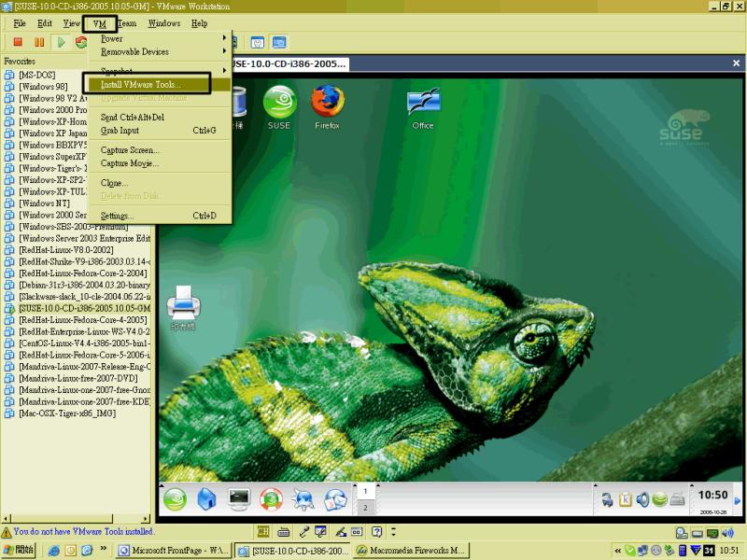Click the SUSE VMware taskbar button
747x560 pixels.
pos(292,551)
